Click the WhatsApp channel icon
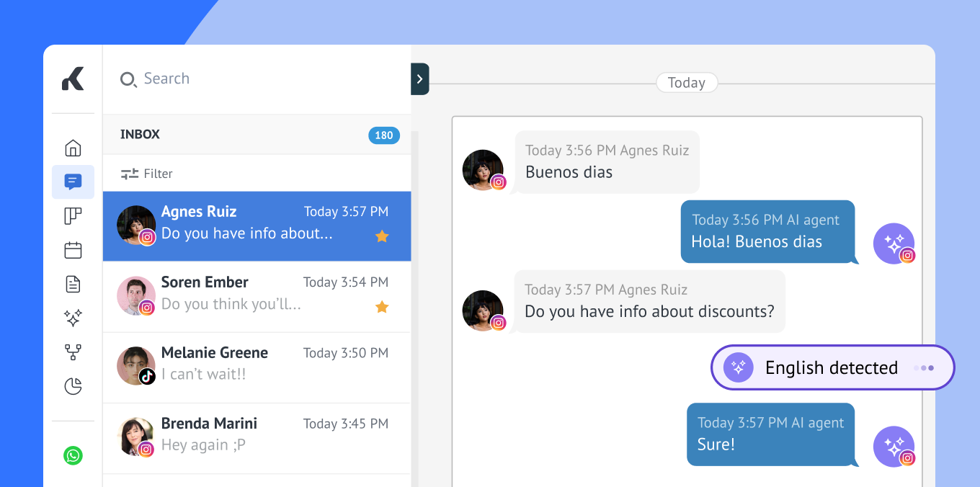980x487 pixels. point(73,455)
